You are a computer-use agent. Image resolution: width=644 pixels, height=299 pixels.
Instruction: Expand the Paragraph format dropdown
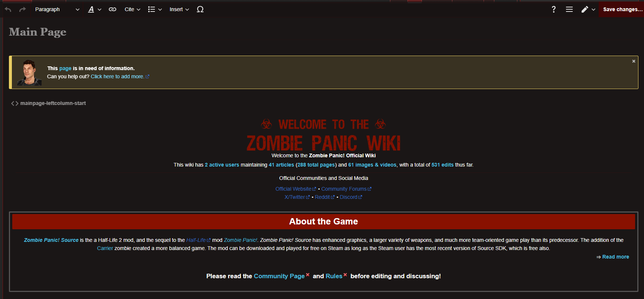coord(57,9)
